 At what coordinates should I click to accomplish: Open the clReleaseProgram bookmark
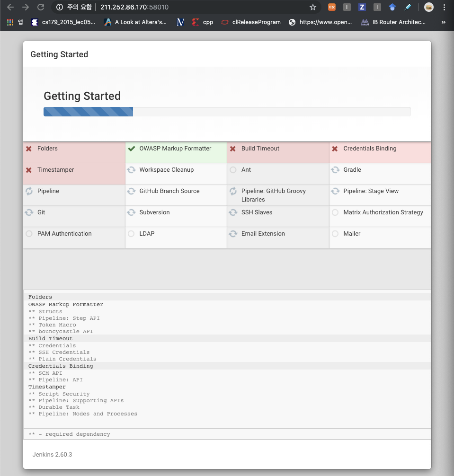251,22
